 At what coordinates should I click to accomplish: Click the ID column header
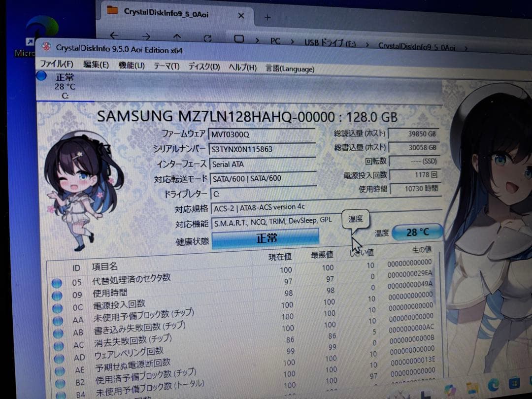click(76, 268)
